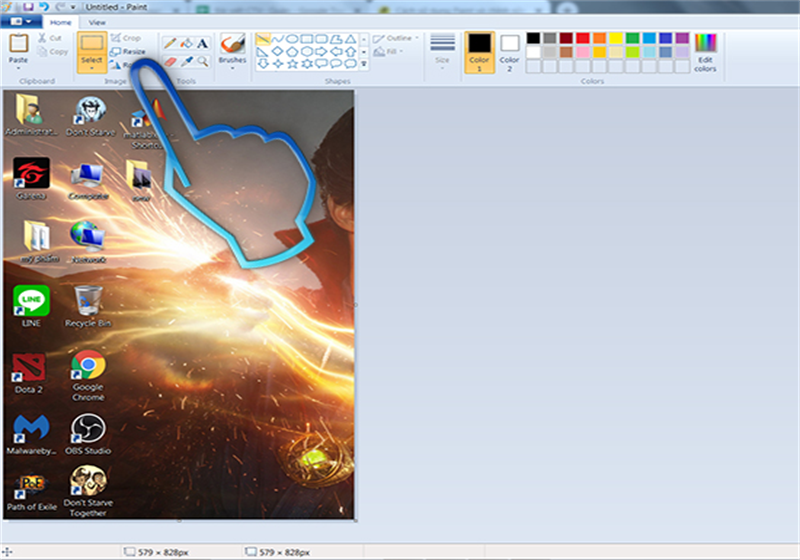The width and height of the screenshot is (800, 560).
Task: Click the Copy button
Action: pos(53,52)
